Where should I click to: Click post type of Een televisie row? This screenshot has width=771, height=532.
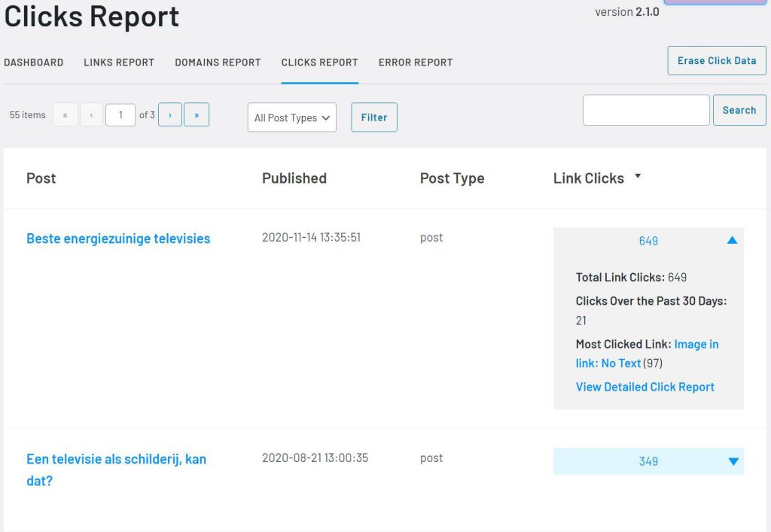pyautogui.click(x=431, y=458)
